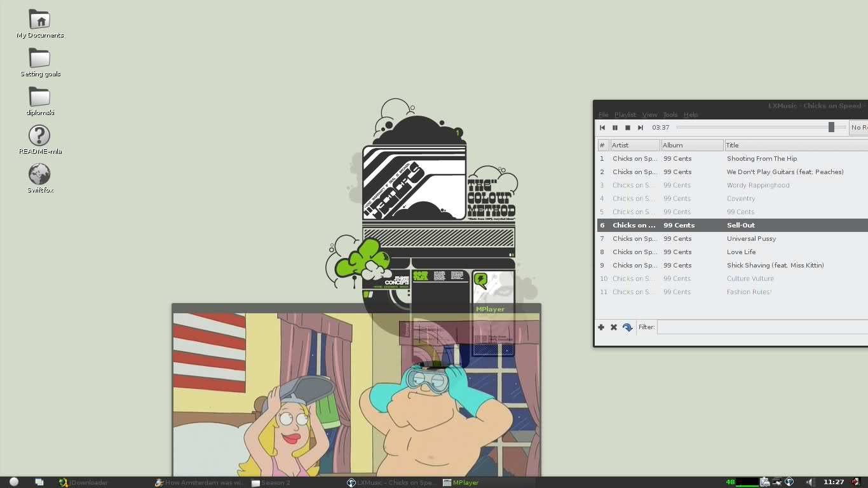This screenshot has width=868, height=488.
Task: Open the File menu in LXMusic
Action: [603, 115]
